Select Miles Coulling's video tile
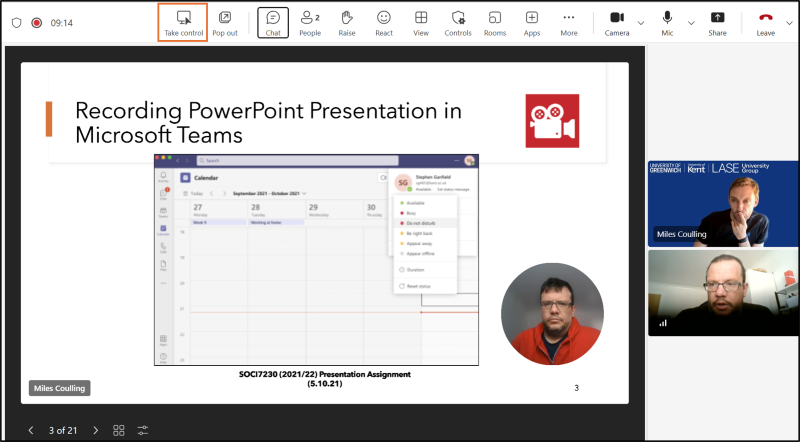The height and width of the screenshot is (442, 800). tap(723, 204)
